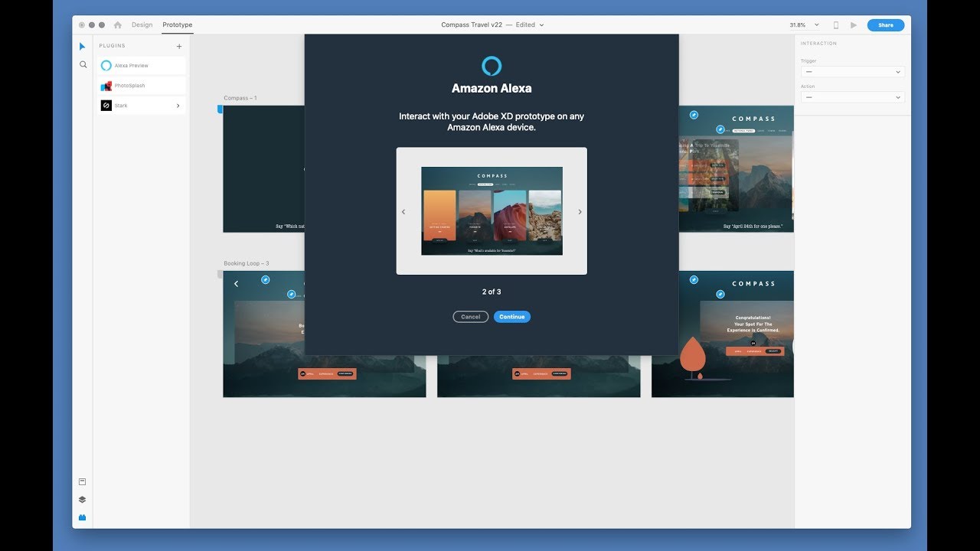Screen dimensions: 980x551
Task: Select the arrow Select tool
Action: pos(83,47)
